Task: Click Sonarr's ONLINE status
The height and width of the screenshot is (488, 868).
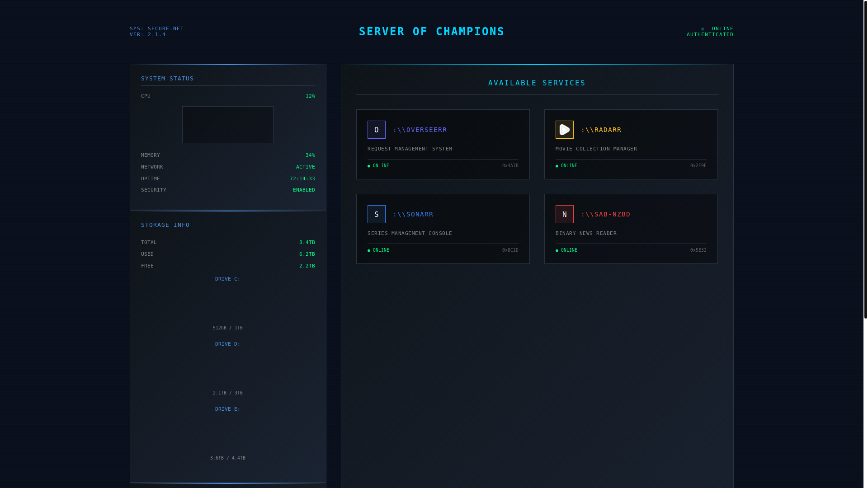Action: click(378, 250)
